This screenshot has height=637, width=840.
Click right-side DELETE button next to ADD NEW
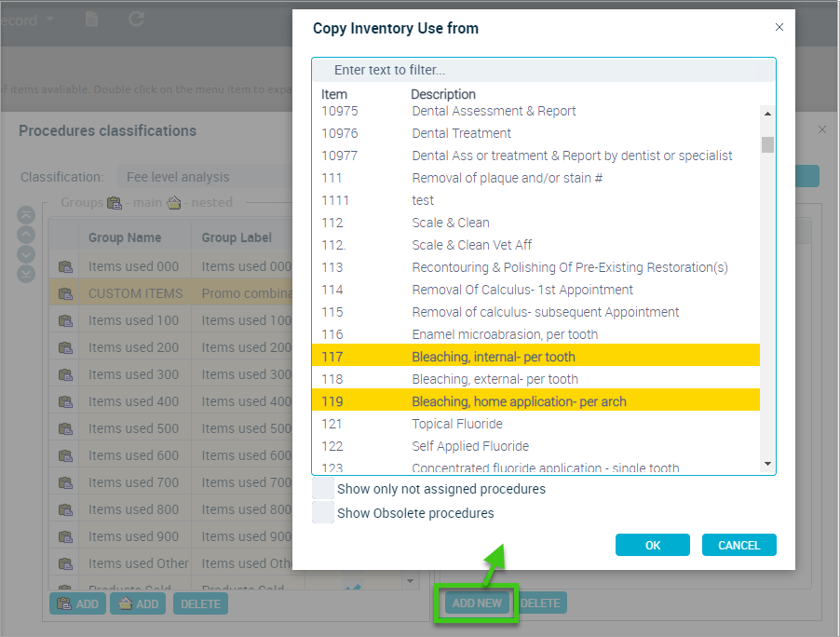pos(540,603)
